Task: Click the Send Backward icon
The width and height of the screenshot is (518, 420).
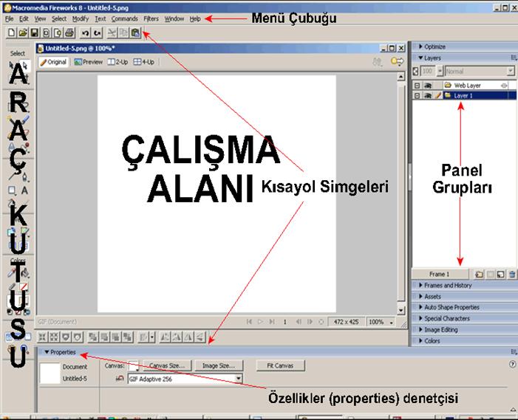Action: tap(116, 337)
